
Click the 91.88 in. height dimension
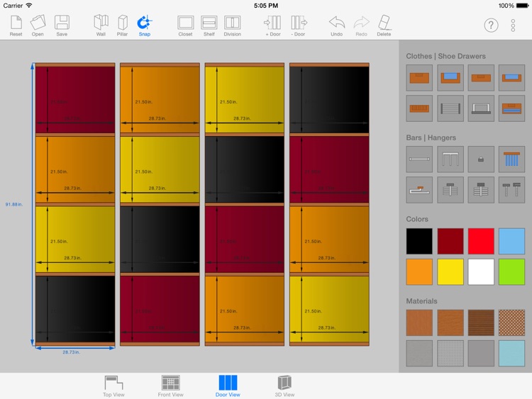point(14,204)
